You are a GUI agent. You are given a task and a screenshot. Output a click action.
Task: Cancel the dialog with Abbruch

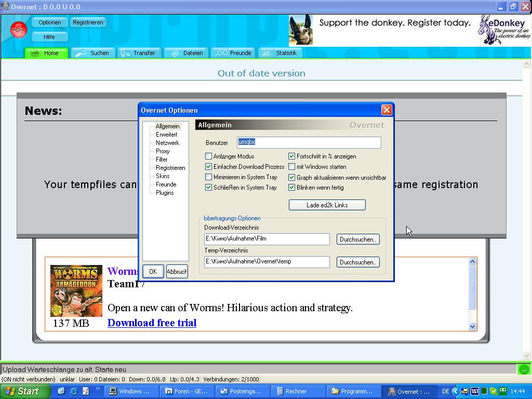tap(177, 271)
